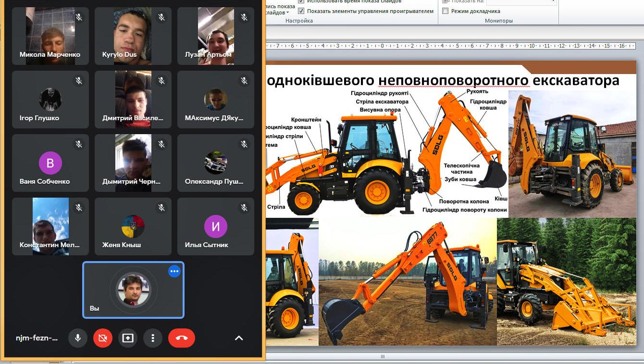
Task: Click the slide title 'одноківшевого неповноповоротного екскаватора'
Action: [x=443, y=80]
